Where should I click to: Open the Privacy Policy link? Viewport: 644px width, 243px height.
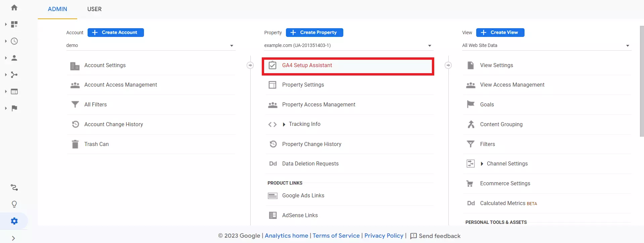pos(384,236)
